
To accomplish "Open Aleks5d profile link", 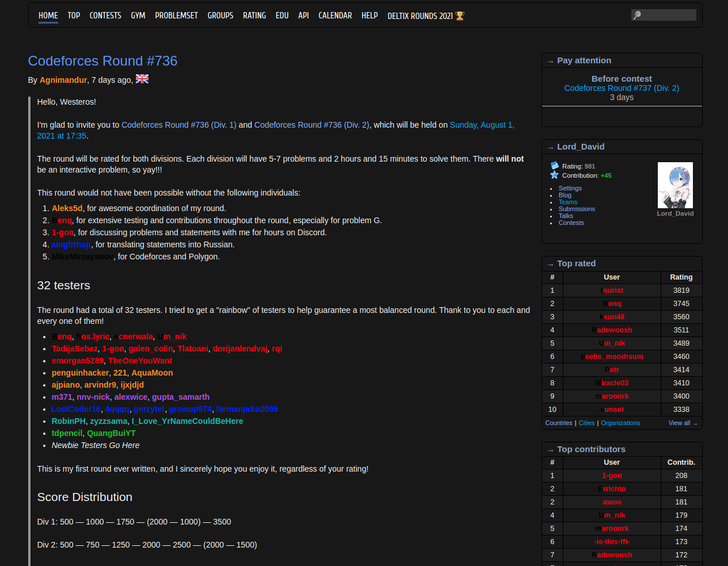I will click(67, 208).
